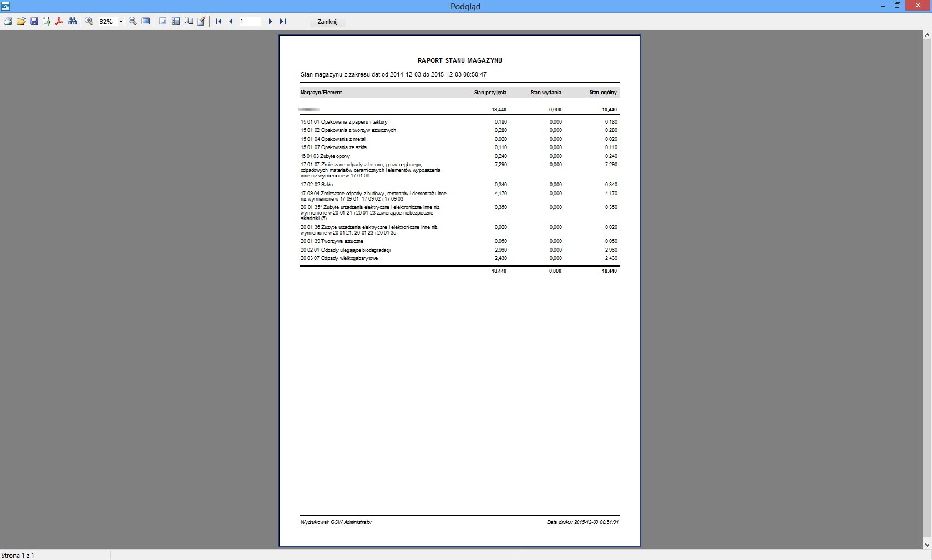The width and height of the screenshot is (932, 560).
Task: Zoom in with the magnifier plus icon
Action: (89, 21)
